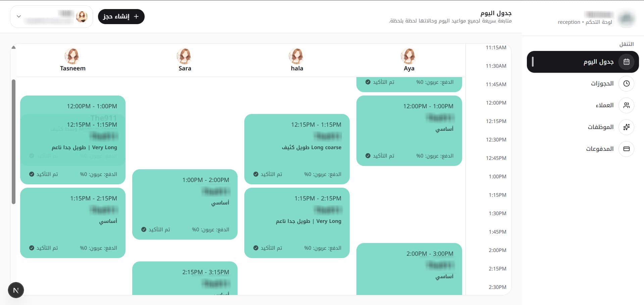Click the deposit text on Aya's 12:00PM booking
Image resolution: width=644 pixels, height=305 pixels.
pos(435,156)
